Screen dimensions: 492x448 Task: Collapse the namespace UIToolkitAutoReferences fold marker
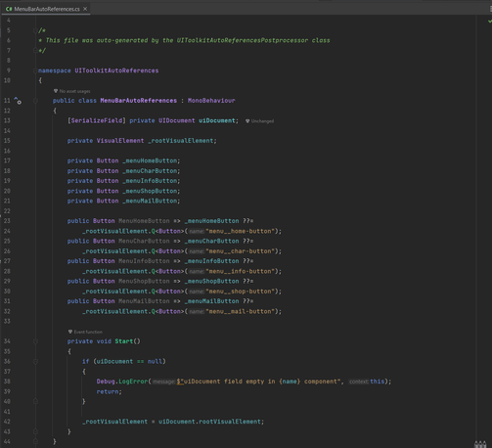pyautogui.click(x=35, y=70)
